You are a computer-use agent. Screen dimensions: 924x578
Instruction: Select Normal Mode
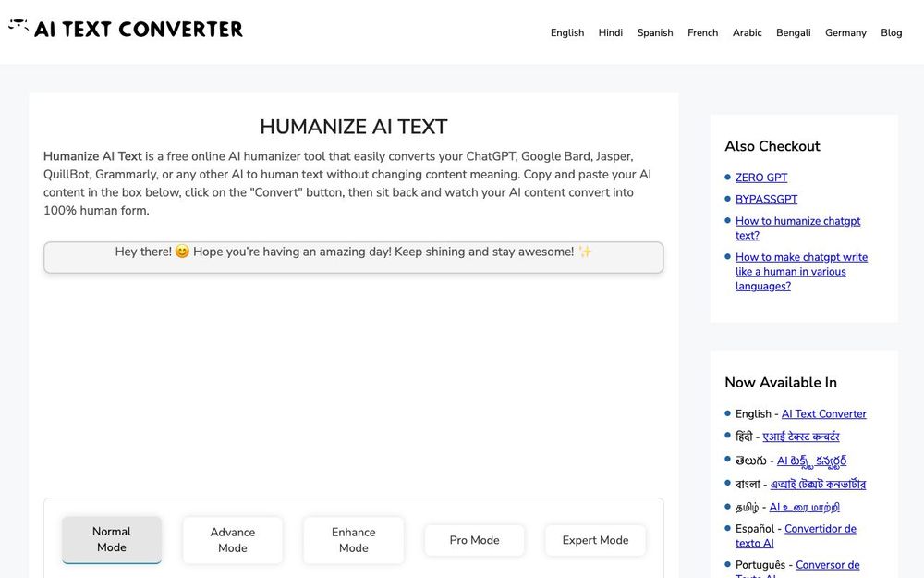(111, 539)
